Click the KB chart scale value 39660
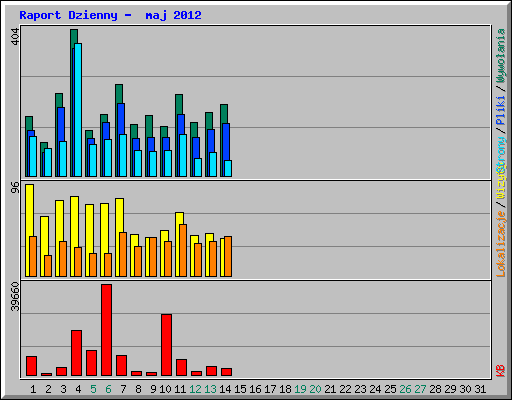This screenshot has width=512, height=400. click(15, 297)
